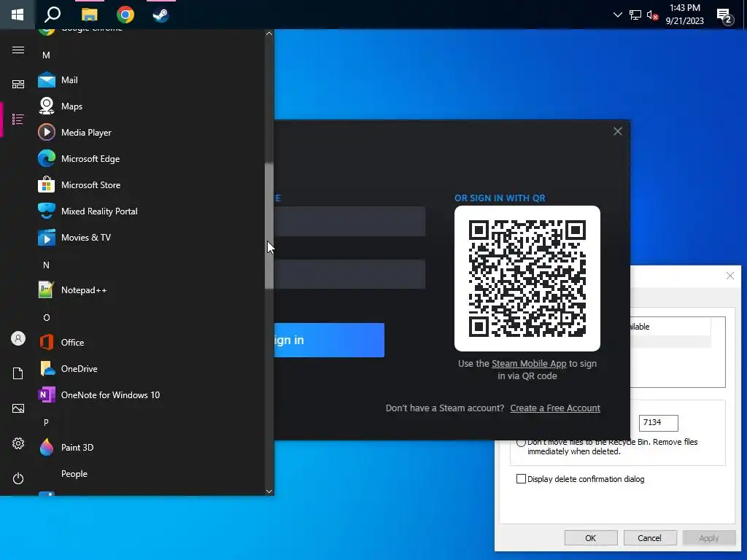Click the Steam password field
The image size is (747, 560).
(349, 274)
